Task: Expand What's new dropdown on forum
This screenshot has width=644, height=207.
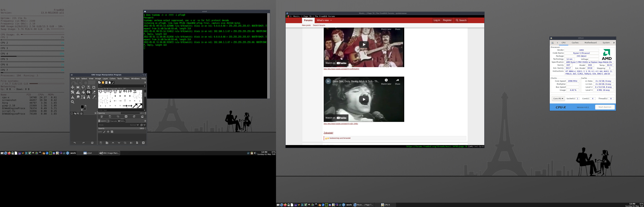Action: [331, 21]
